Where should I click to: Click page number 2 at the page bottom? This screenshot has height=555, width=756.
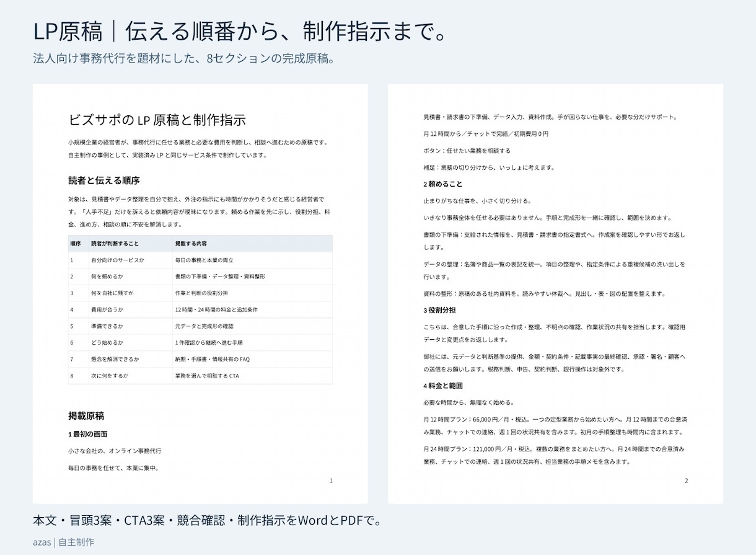click(686, 481)
